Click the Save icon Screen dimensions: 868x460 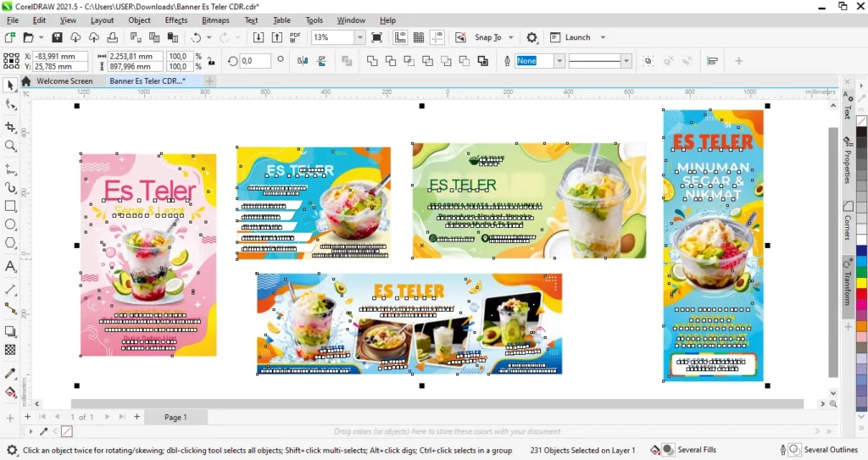(x=57, y=37)
